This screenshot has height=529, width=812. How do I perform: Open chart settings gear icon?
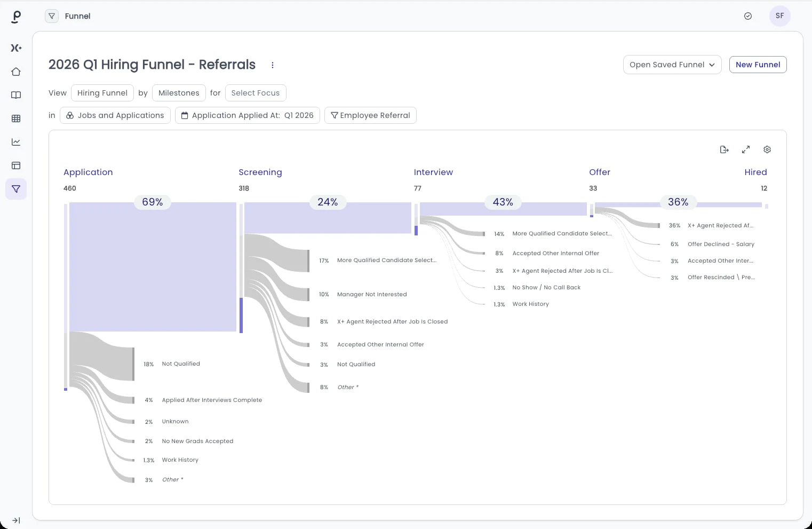767,149
